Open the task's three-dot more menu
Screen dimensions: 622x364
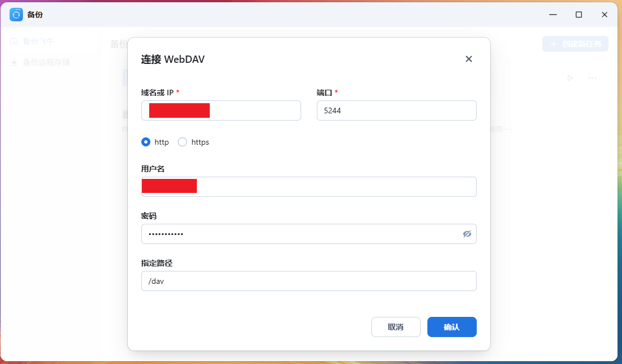click(x=592, y=78)
